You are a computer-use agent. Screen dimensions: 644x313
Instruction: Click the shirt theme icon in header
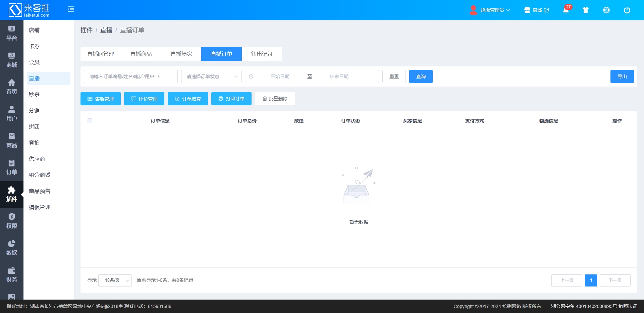point(586,10)
